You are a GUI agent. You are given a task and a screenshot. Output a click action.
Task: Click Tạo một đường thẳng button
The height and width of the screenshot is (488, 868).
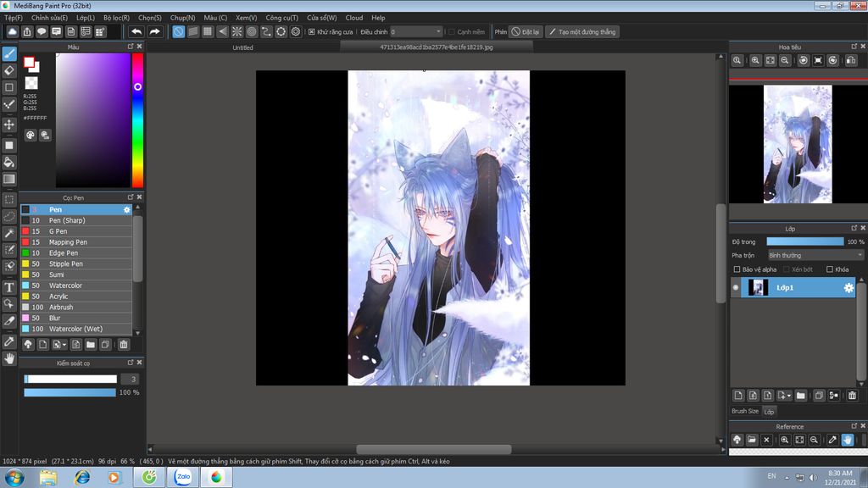(581, 31)
